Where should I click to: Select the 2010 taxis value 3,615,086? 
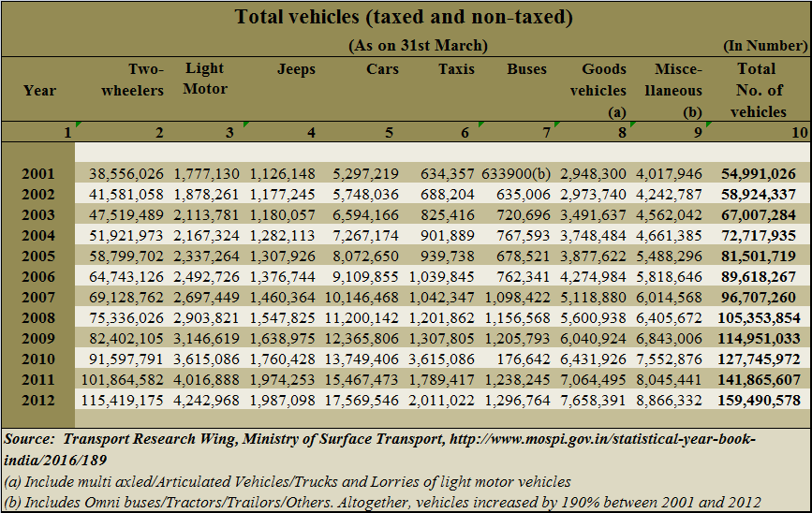coord(441,359)
